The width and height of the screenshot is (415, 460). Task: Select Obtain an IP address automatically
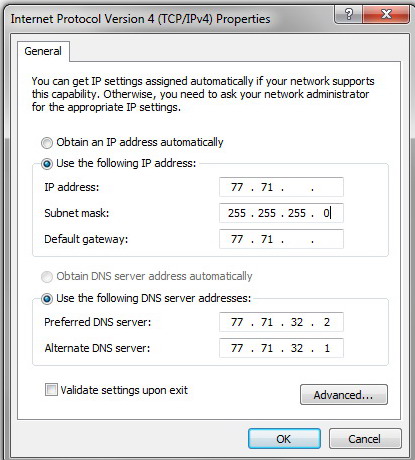click(x=47, y=143)
